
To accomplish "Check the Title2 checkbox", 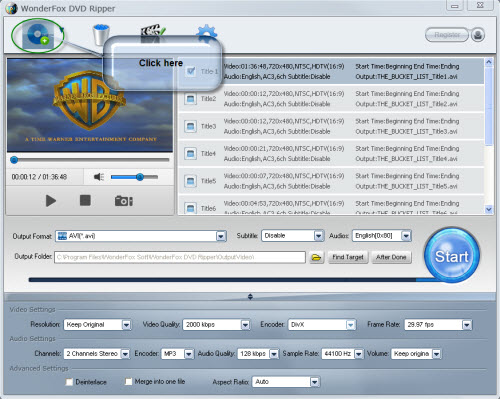I will click(x=191, y=99).
